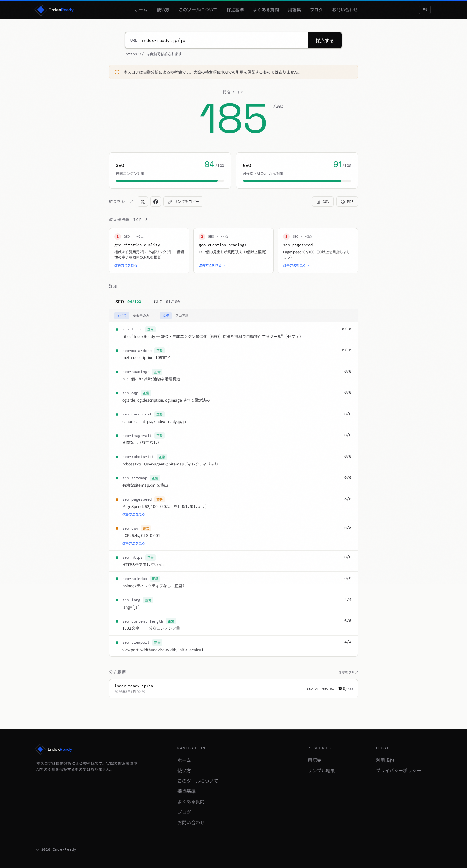This screenshot has width=467, height=868.
Task: Open 用語集 in the top navigation
Action: click(x=294, y=10)
